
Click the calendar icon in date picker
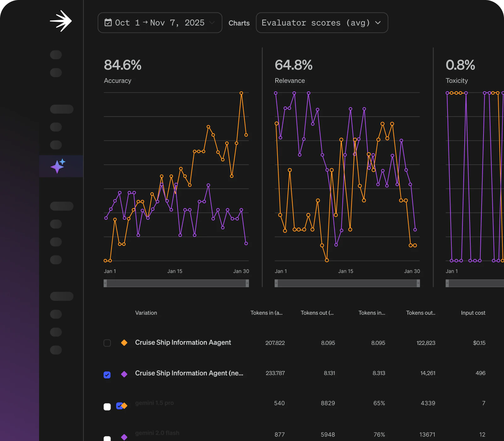tap(108, 23)
